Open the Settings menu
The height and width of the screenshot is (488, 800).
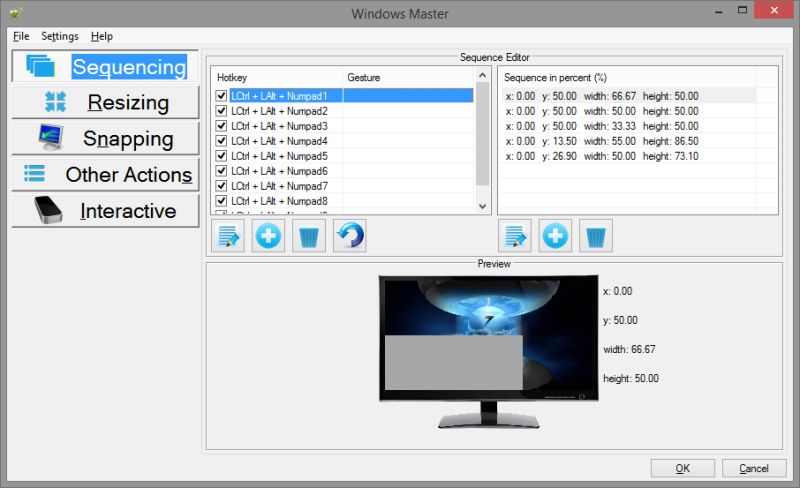pyautogui.click(x=60, y=36)
